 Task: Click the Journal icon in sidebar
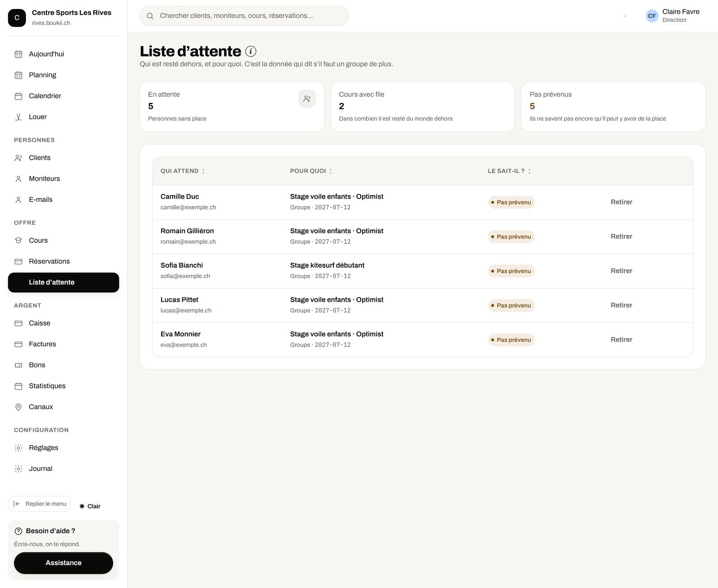point(18,469)
